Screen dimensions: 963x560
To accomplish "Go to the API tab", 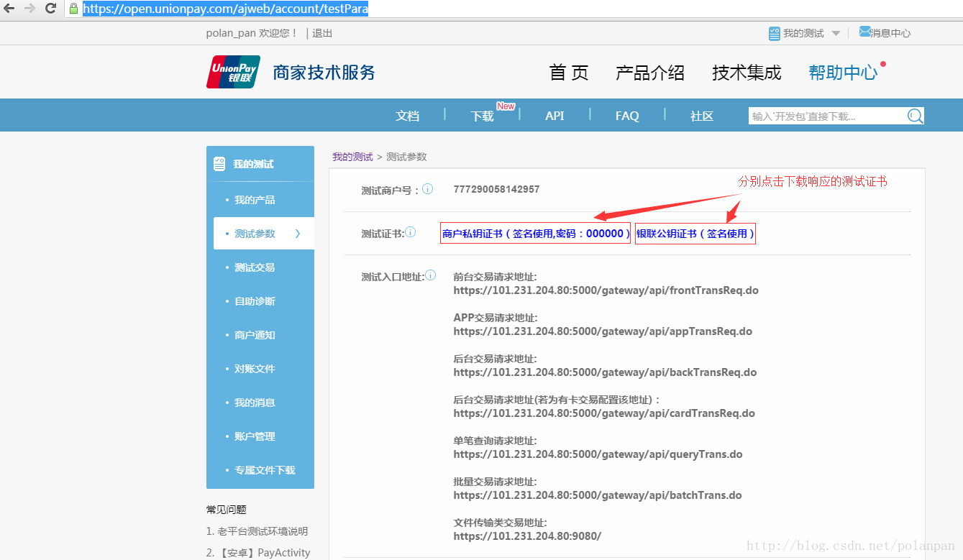I will 554,116.
